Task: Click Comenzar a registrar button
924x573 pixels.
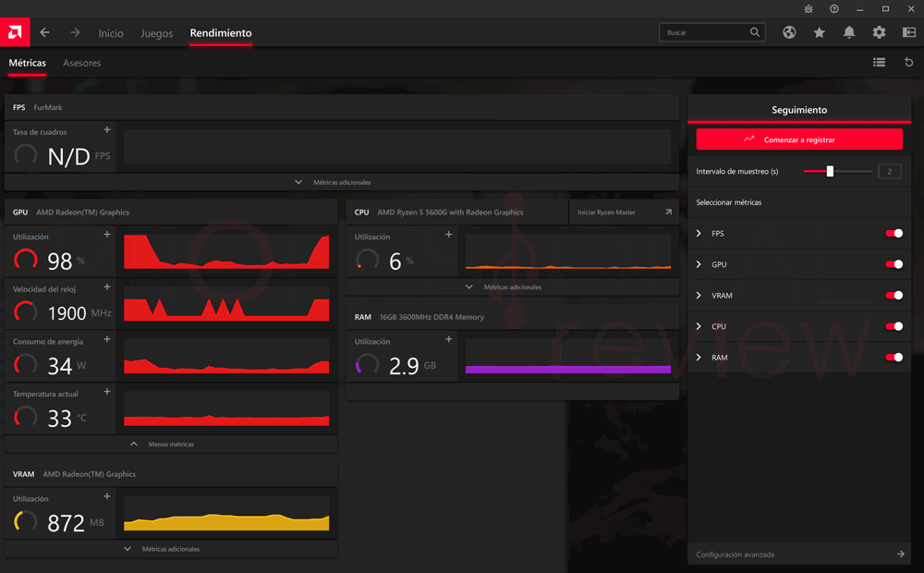Action: 799,140
